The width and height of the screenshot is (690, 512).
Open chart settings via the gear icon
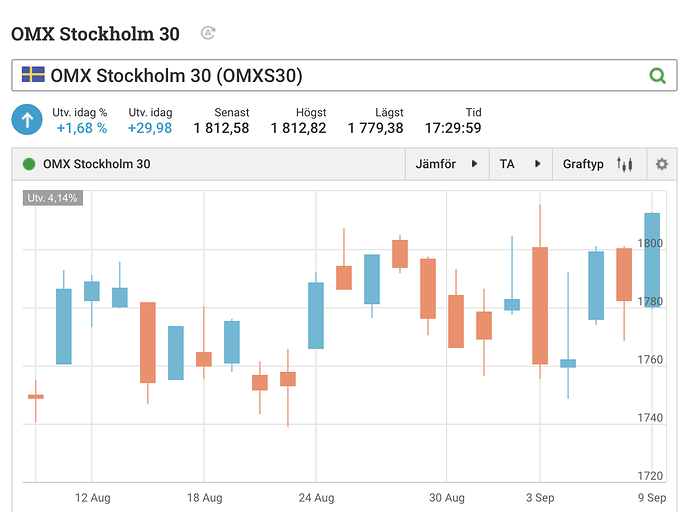click(x=661, y=164)
